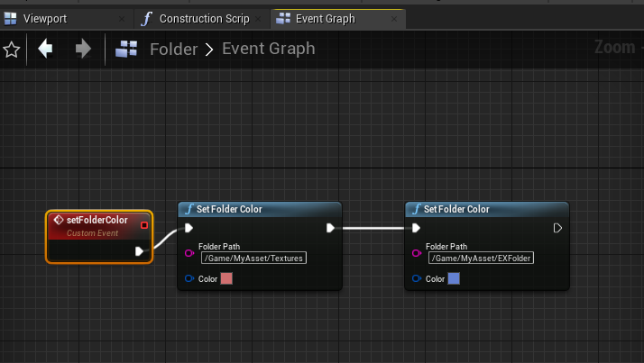
Task: Navigate forward with the right arrow
Action: point(83,49)
